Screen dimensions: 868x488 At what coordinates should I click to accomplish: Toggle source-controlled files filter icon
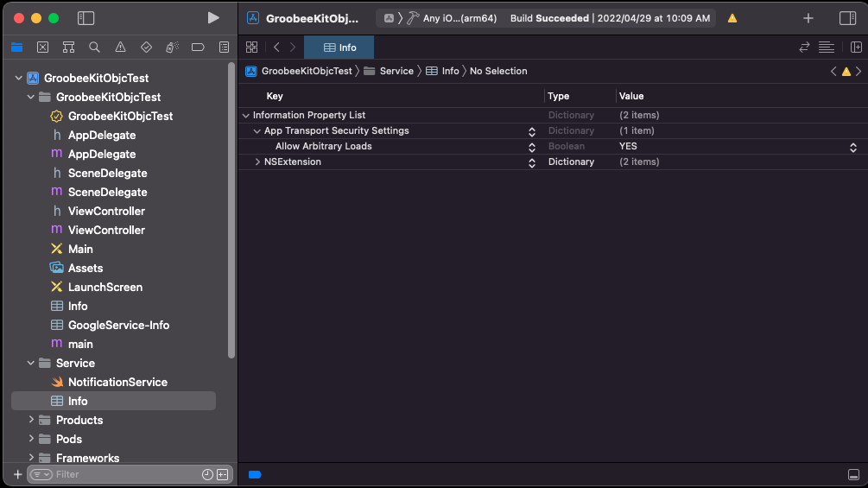point(223,475)
